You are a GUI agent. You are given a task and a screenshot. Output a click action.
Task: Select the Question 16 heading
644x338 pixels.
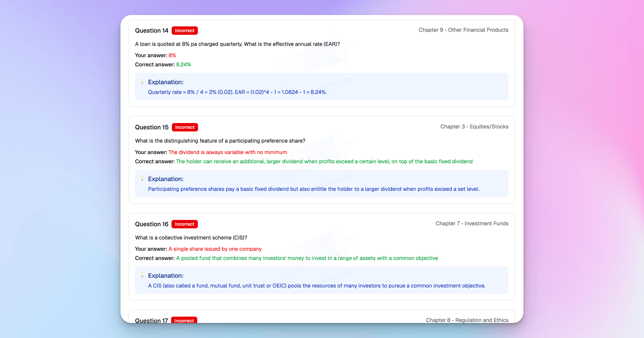[152, 224]
